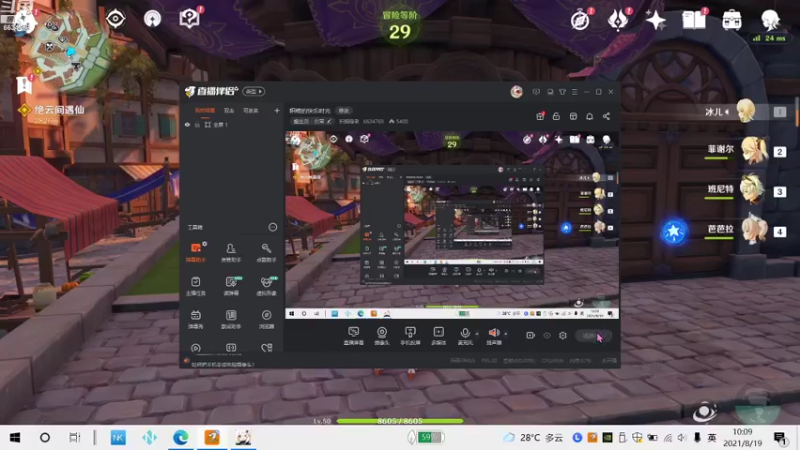800x450 pixels.
Task: Open the camera help tip link at the bottom
Action: 222,364
